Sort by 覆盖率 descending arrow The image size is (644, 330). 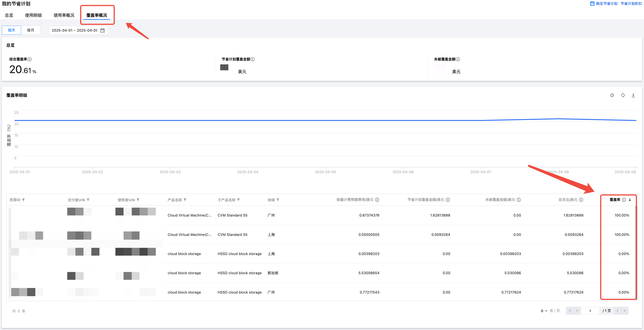630,200
